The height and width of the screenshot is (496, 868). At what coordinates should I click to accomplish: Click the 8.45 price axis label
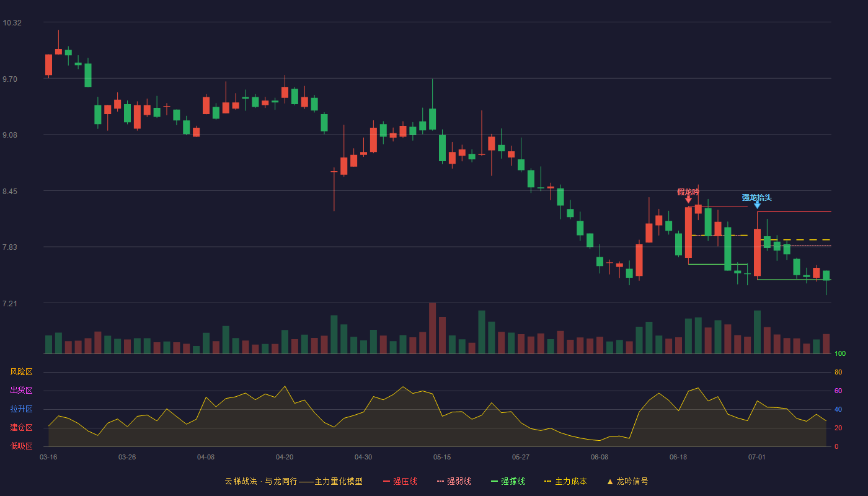click(10, 192)
